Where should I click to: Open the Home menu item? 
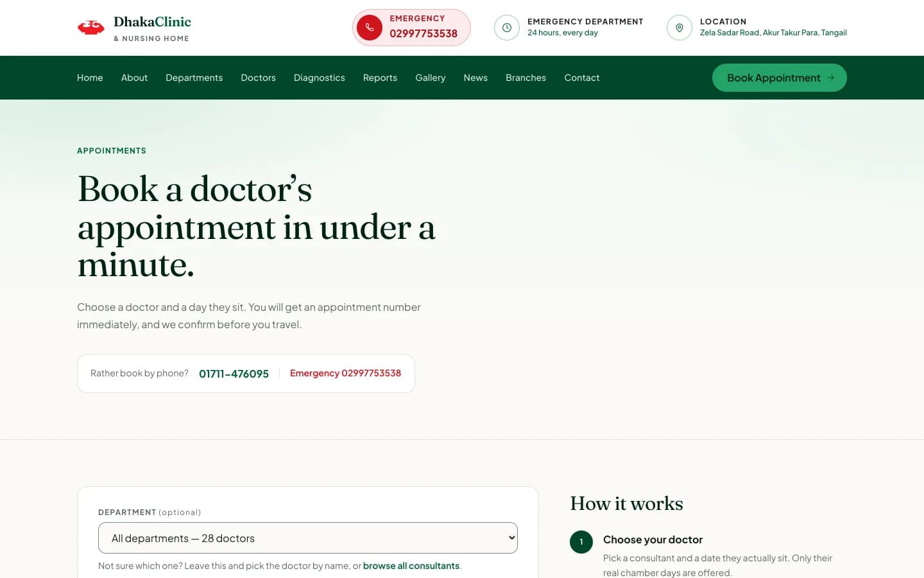pyautogui.click(x=90, y=78)
